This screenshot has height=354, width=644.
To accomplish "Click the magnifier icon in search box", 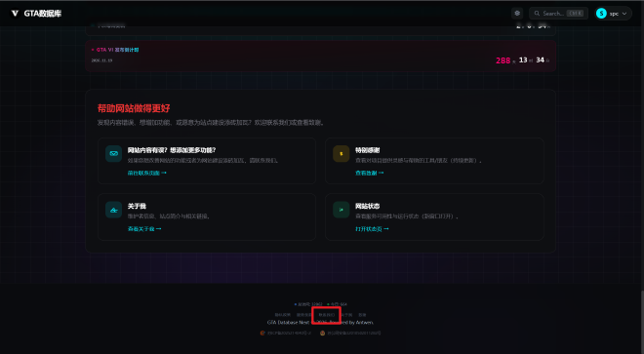I will 537,13.
